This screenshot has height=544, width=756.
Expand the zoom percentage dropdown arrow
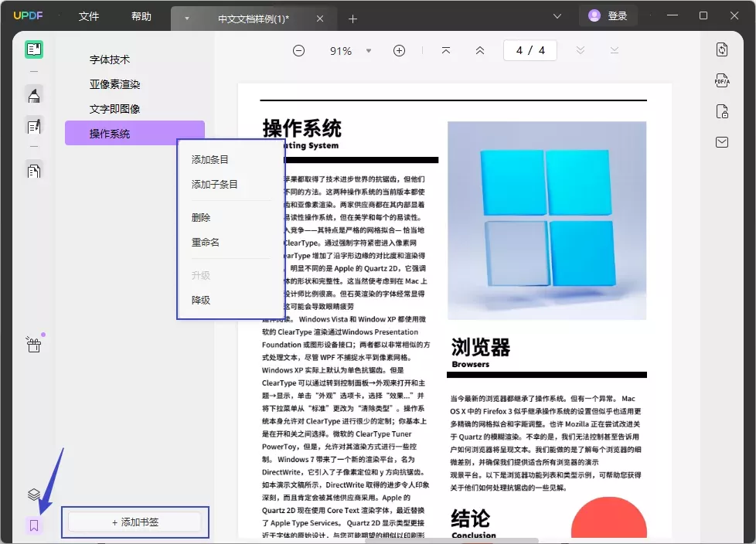(369, 51)
